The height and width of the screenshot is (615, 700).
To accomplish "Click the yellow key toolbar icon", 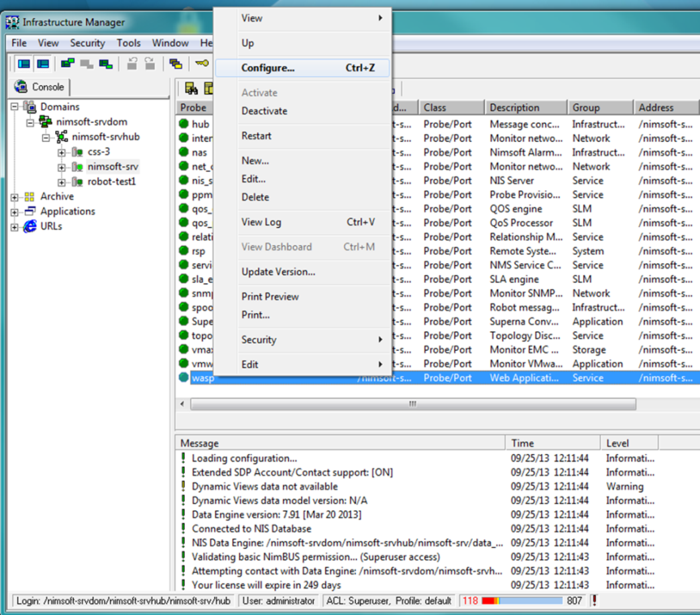I will pos(202,63).
